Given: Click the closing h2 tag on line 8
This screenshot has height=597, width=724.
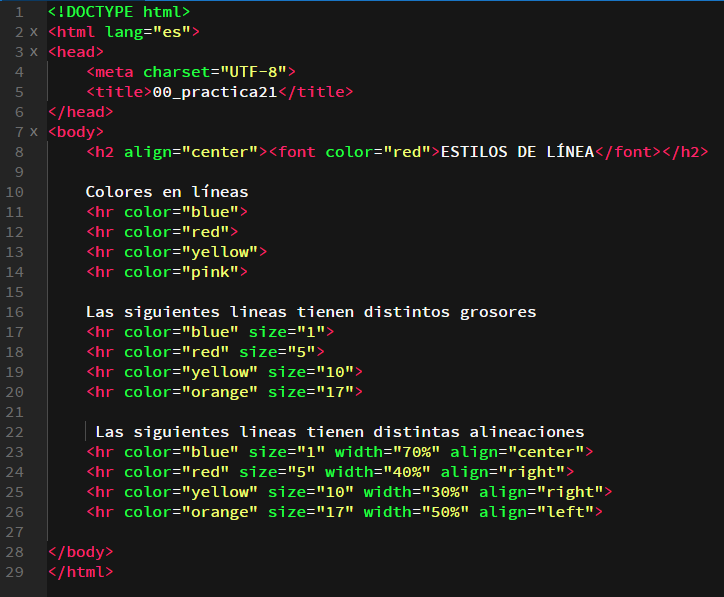Looking at the screenshot, I should tap(685, 152).
